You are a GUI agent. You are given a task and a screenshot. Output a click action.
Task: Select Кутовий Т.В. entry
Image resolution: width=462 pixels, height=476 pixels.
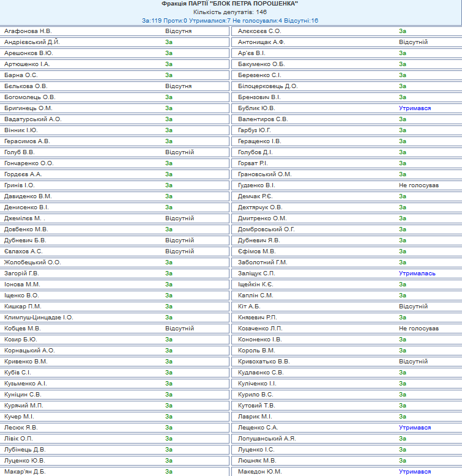pos(256,406)
